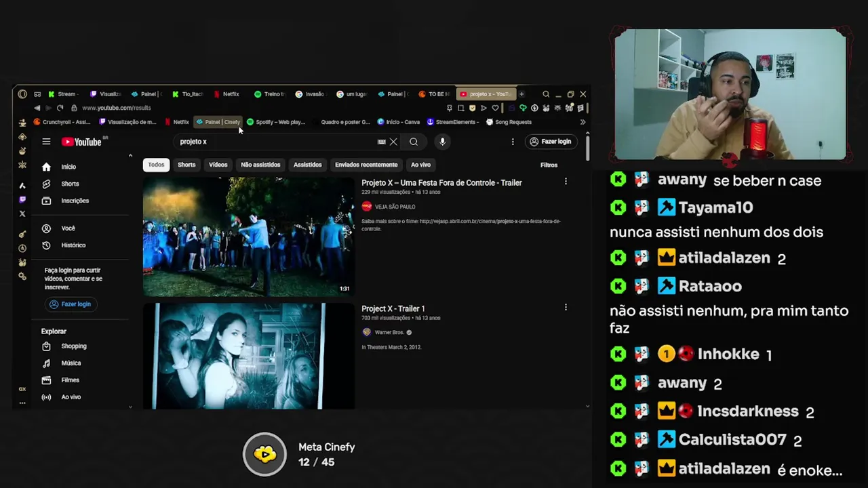Open the Opera menu logo icon
This screenshot has height=488, width=868.
click(22, 94)
